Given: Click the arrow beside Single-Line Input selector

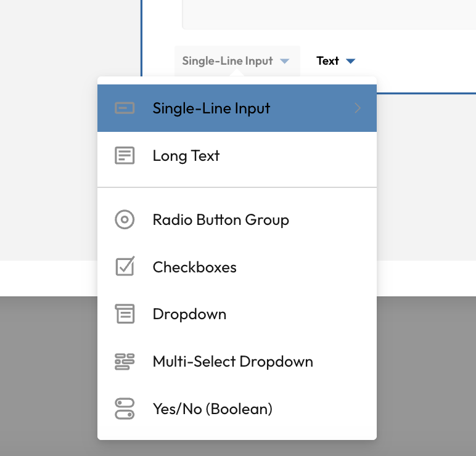Looking at the screenshot, I should (x=284, y=61).
